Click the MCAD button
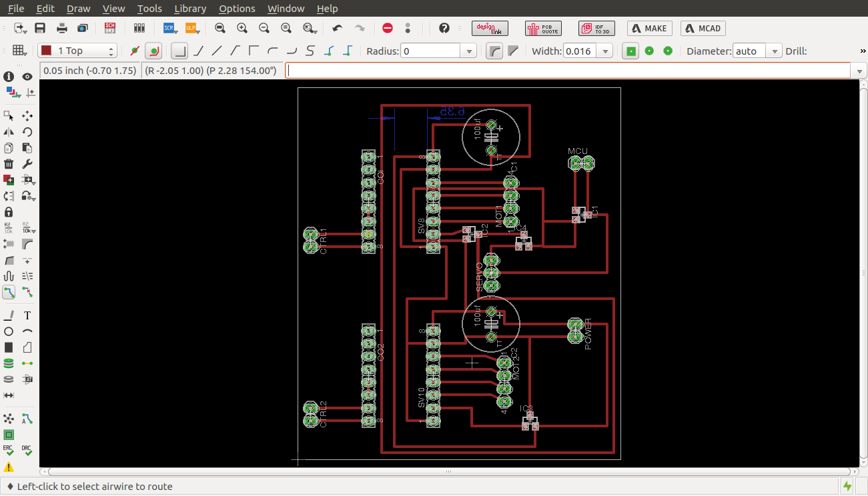 click(703, 28)
